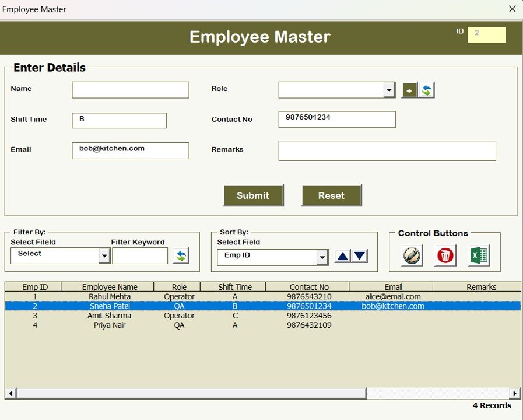Click the Filter Keyword text box
The image size is (523, 420).
[139, 256]
